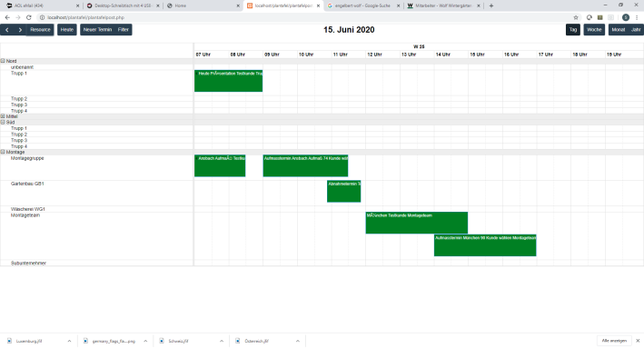Select Trupp 4 under Nord
Screen dimensions: 644x349
tap(19, 111)
